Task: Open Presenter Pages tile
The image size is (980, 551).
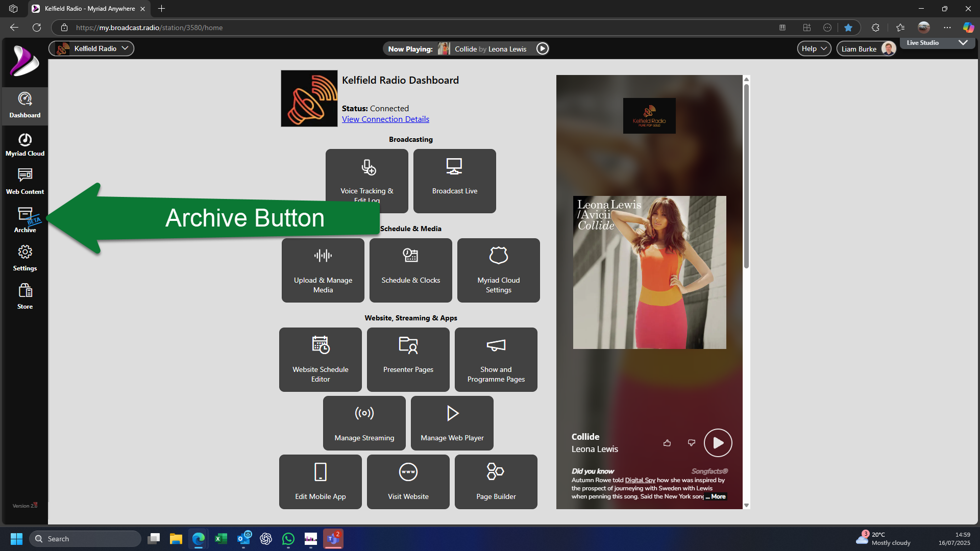Action: 408,360
